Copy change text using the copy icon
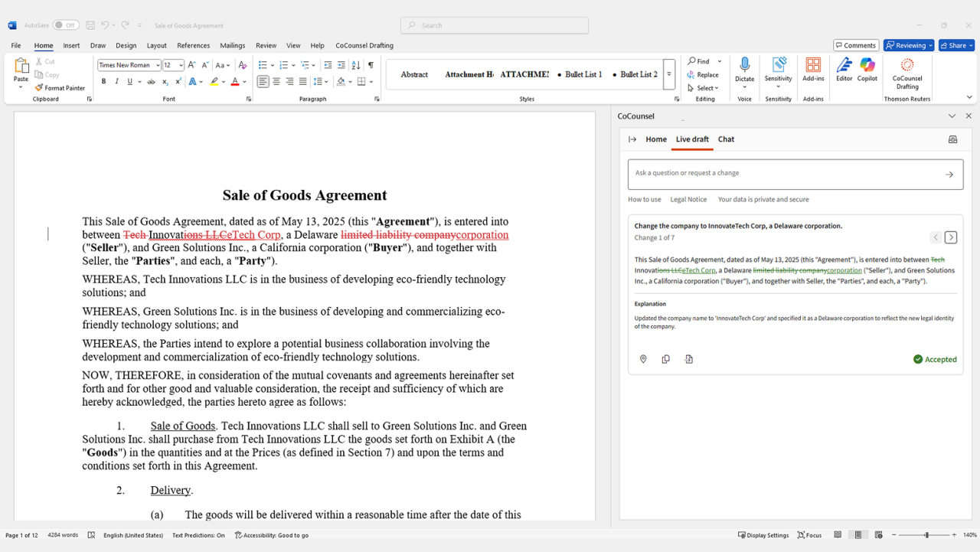Viewport: 980px width, 552px height. (666, 359)
